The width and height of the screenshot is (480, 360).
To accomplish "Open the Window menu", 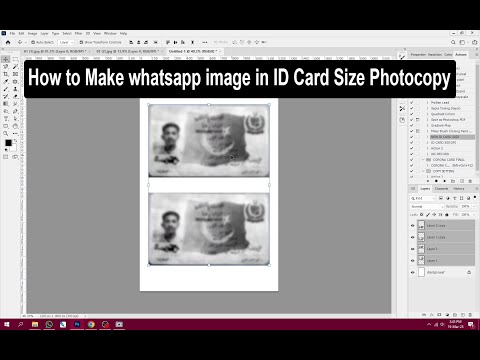I will pyautogui.click(x=110, y=33).
